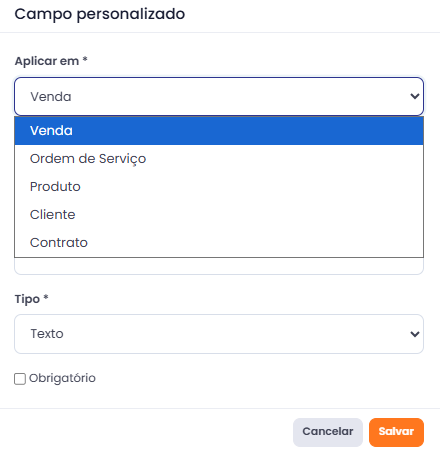Open the Tipo dropdown showing Texto

click(x=219, y=334)
